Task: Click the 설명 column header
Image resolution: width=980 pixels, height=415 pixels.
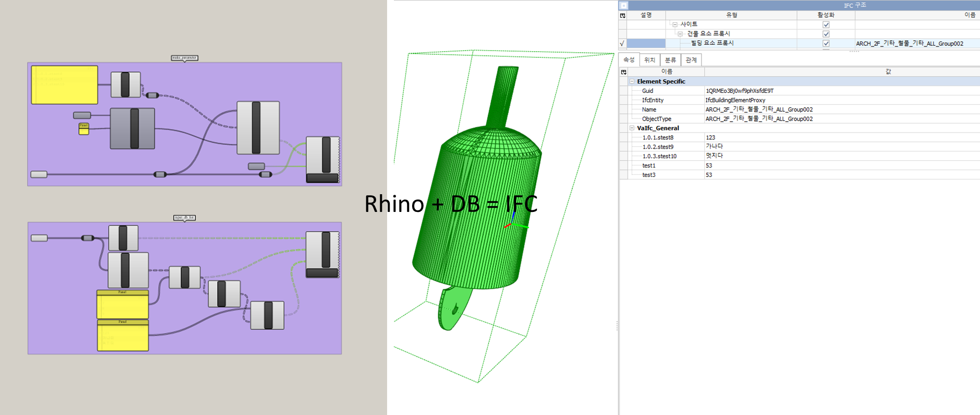Action: point(646,15)
